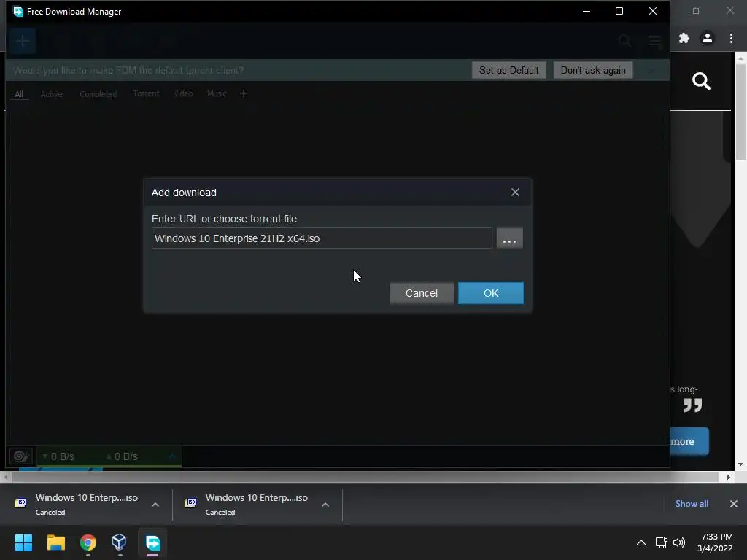The height and width of the screenshot is (560, 747).
Task: Browse for a torrent file with ellipsis button
Action: point(509,238)
